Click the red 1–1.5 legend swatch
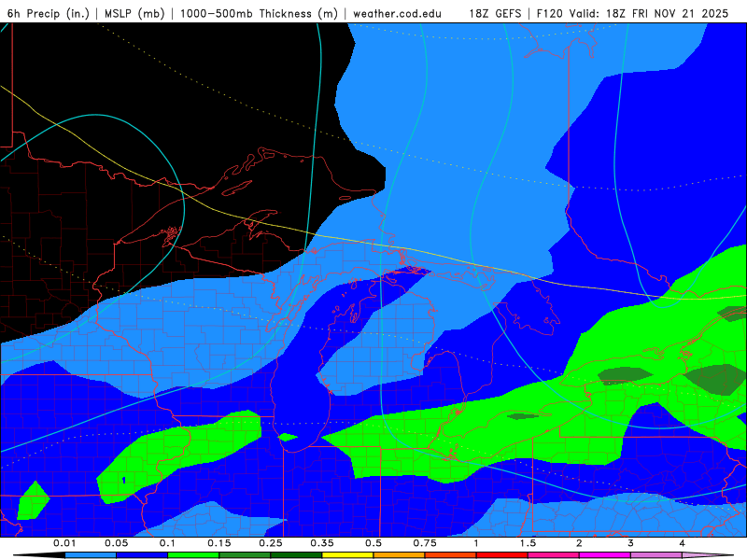747x560 pixels. pyautogui.click(x=502, y=555)
